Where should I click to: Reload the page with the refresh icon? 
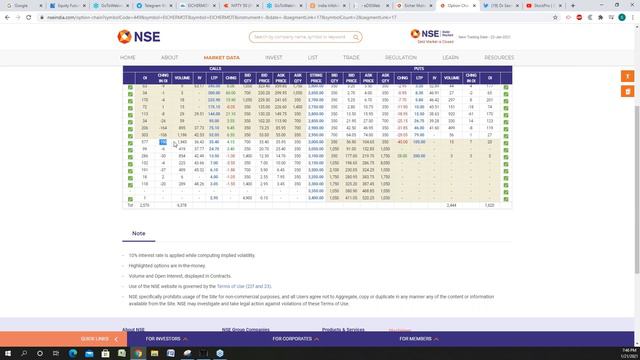[x=29, y=18]
